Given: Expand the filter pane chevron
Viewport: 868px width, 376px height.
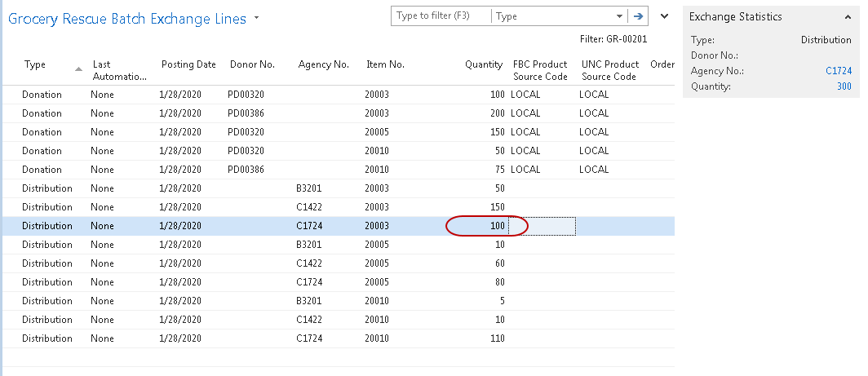Looking at the screenshot, I should (664, 15).
